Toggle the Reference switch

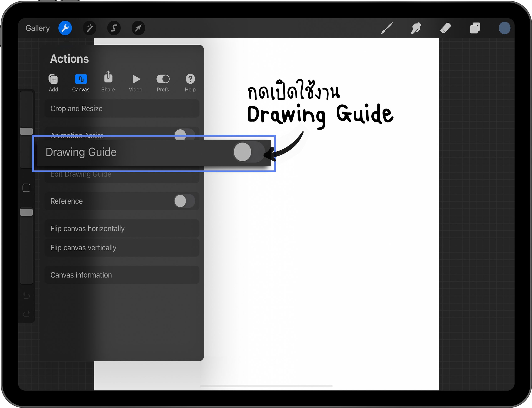tap(185, 201)
